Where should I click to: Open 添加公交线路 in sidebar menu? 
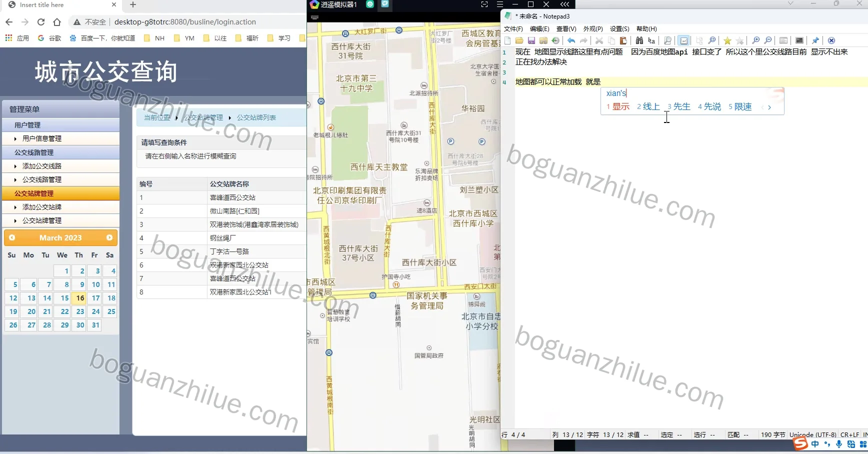tap(42, 166)
